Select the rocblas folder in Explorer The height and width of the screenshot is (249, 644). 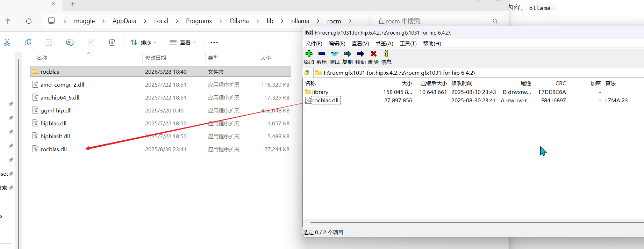tap(160, 72)
